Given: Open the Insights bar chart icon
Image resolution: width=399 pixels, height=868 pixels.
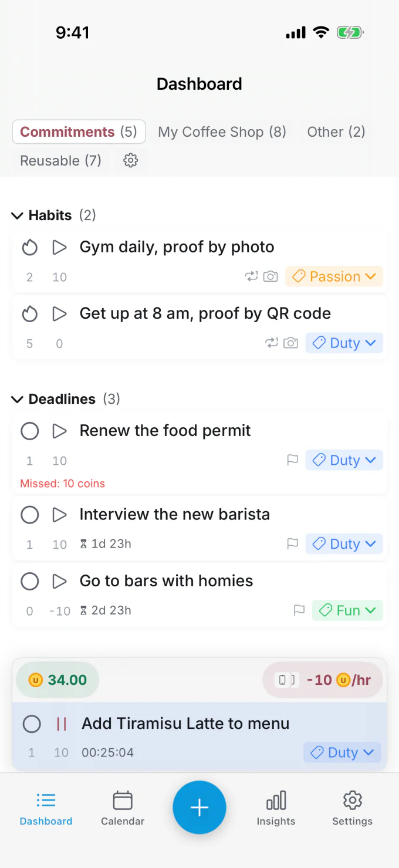Looking at the screenshot, I should click(276, 801).
